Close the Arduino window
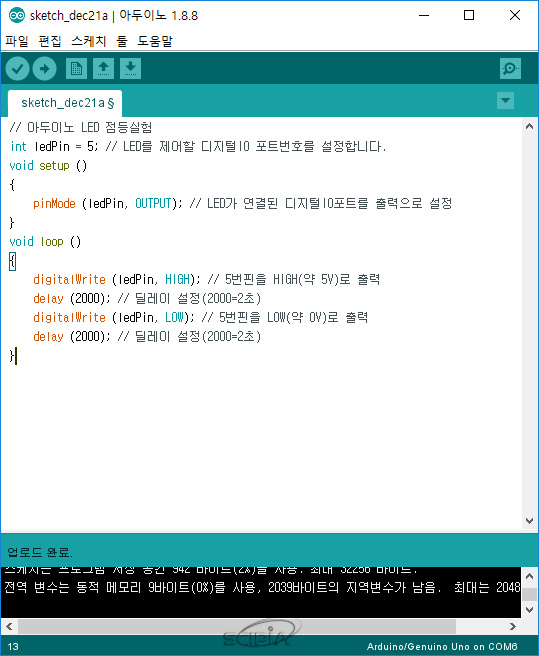 (x=515, y=15)
